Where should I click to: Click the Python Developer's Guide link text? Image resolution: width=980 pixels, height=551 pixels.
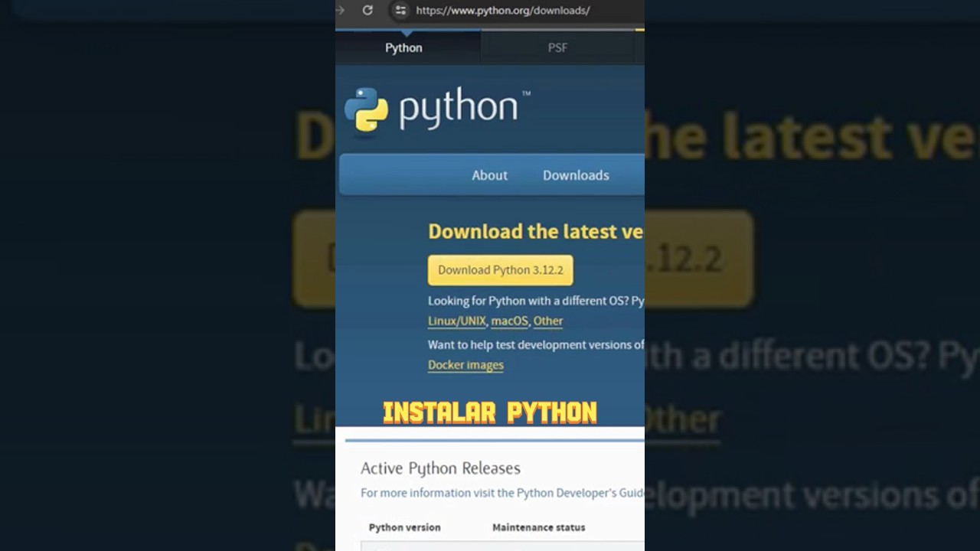[x=580, y=493]
